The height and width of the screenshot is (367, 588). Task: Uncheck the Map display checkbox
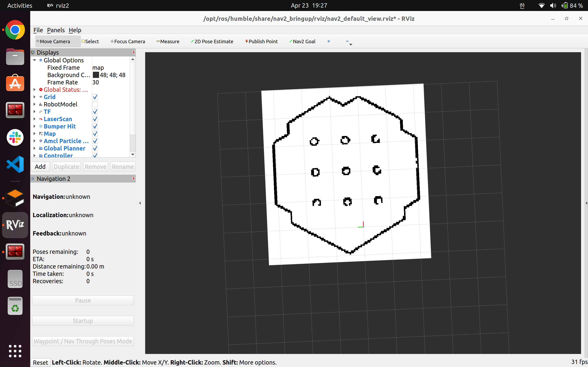pyautogui.click(x=95, y=134)
